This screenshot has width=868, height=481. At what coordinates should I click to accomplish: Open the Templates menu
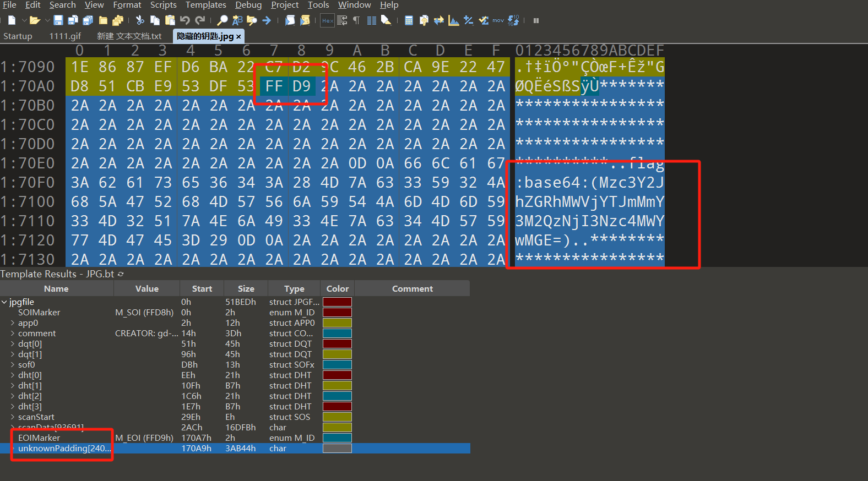205,5
